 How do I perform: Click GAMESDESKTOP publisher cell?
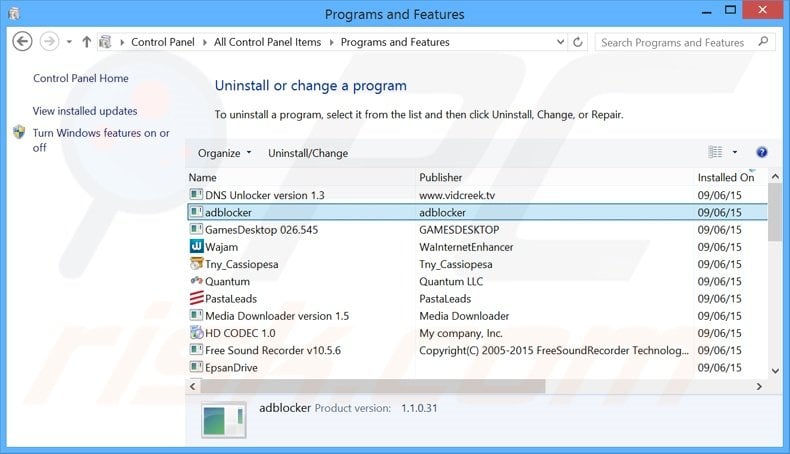pyautogui.click(x=459, y=230)
